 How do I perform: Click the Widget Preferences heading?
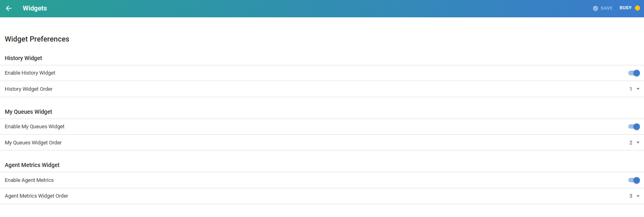coord(37,39)
